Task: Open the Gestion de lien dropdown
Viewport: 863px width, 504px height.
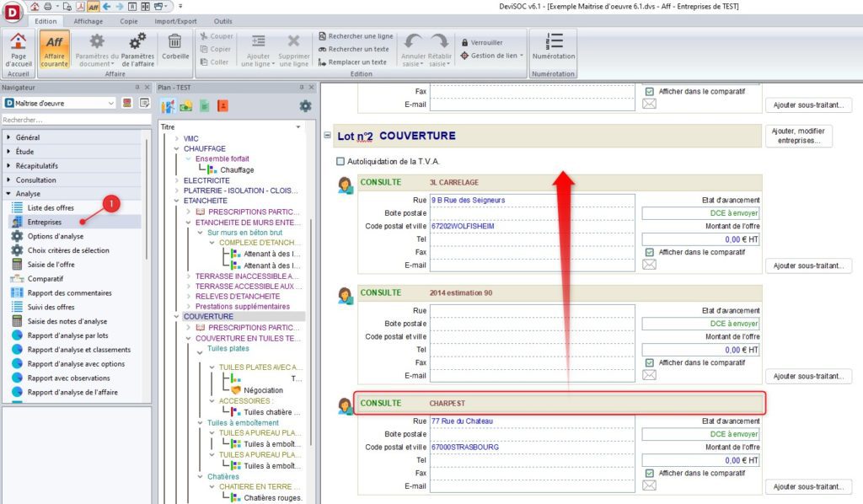Action: (x=492, y=56)
